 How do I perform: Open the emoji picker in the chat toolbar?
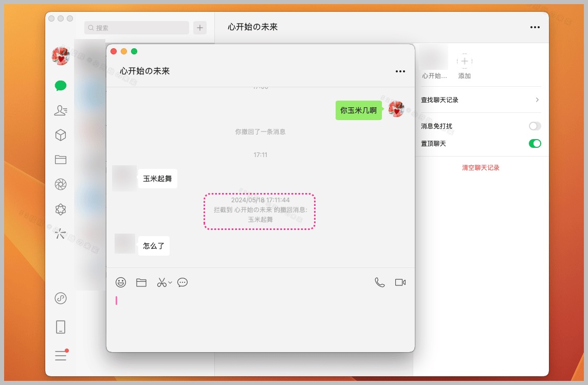point(121,282)
